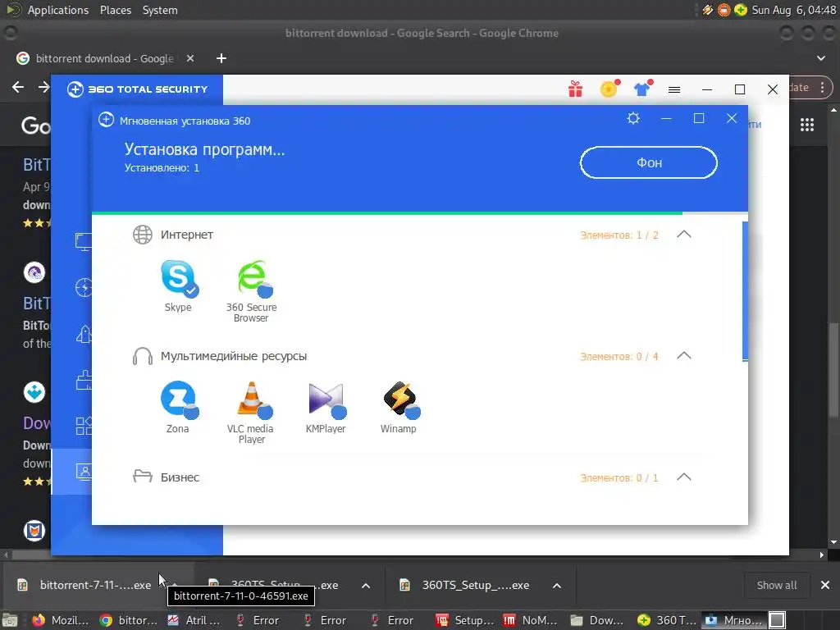The image size is (840, 630).
Task: Open the t-shirt skins icon
Action: click(x=642, y=89)
